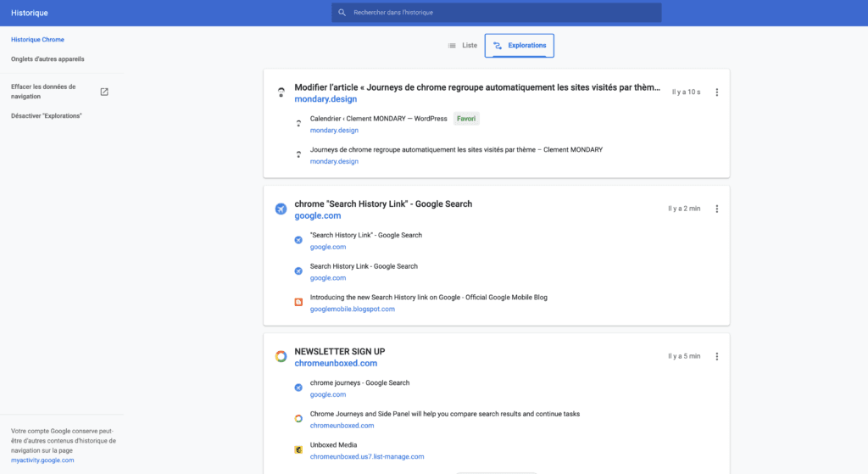Click Mailchimp icon beside Unboxed Media
The image size is (868, 474).
pyautogui.click(x=298, y=449)
